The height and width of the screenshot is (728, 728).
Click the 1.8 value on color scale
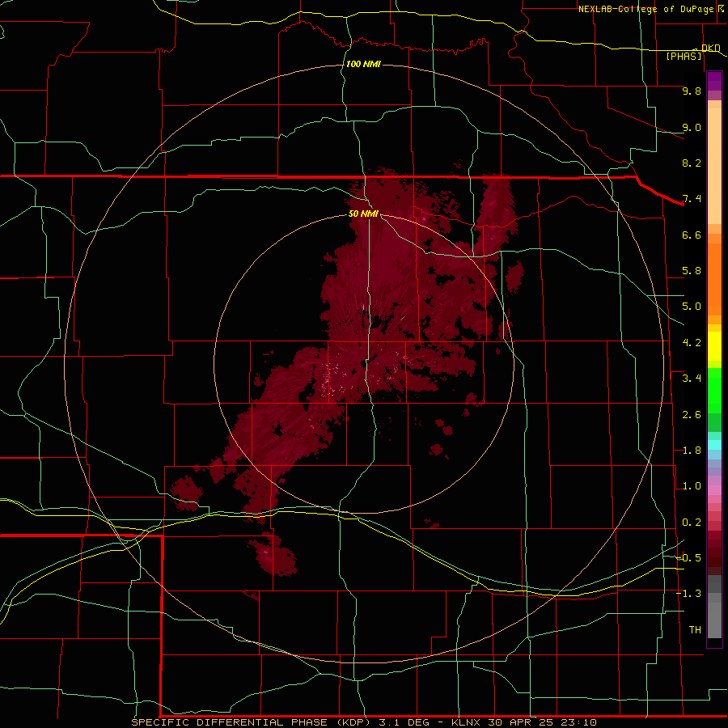click(692, 451)
